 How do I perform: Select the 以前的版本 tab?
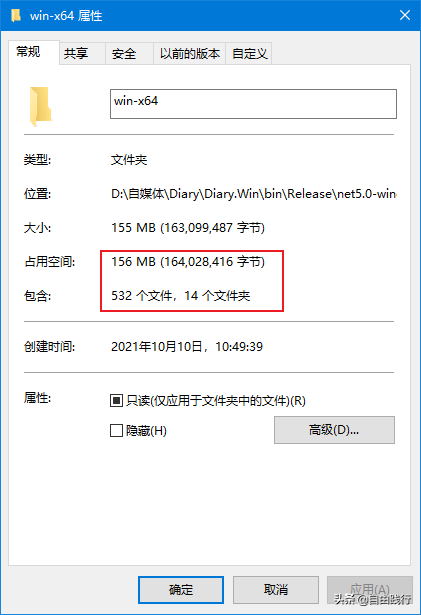point(190,53)
